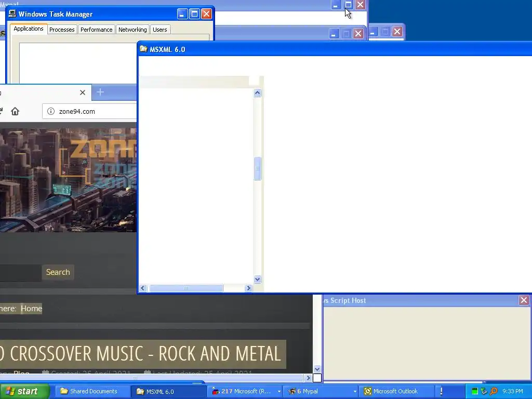
Task: Close the Windows Task Manager window
Action: [206, 14]
